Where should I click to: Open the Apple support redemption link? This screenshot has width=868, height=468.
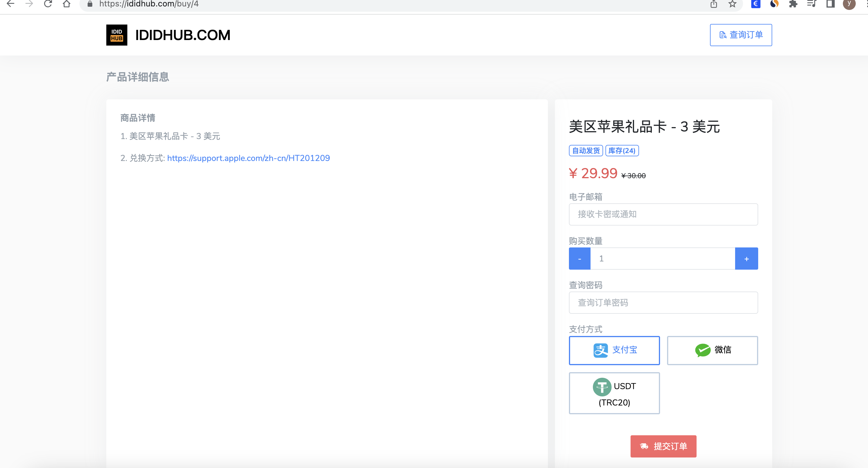[248, 158]
